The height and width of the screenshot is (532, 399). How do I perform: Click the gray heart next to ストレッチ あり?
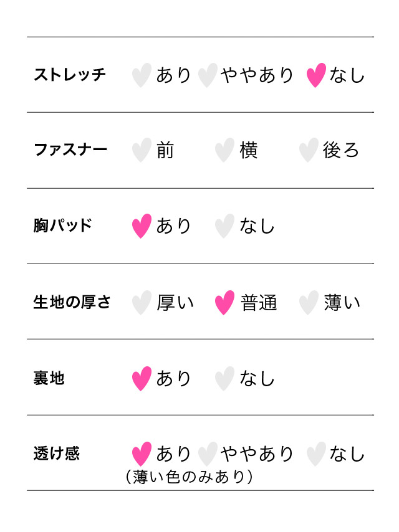pos(142,75)
